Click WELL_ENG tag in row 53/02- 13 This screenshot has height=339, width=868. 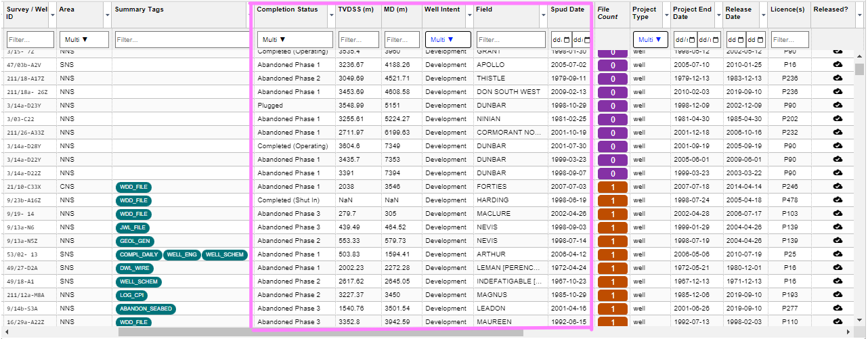pyautogui.click(x=181, y=254)
